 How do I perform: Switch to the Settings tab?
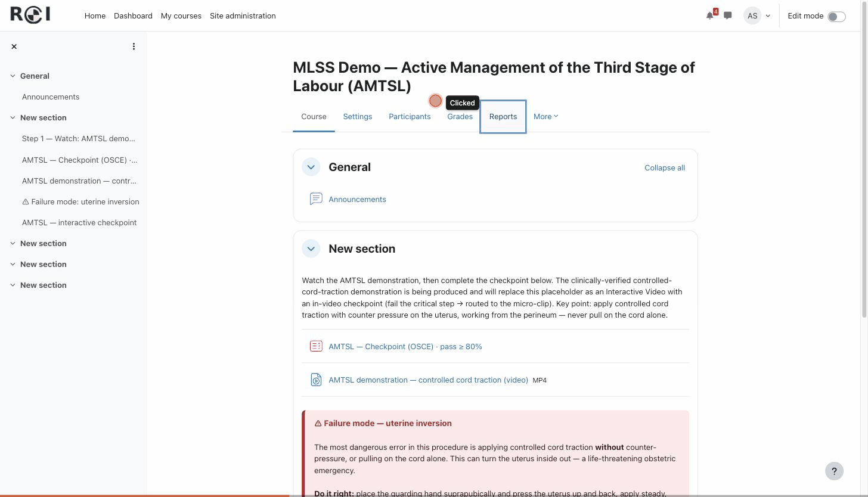click(358, 116)
